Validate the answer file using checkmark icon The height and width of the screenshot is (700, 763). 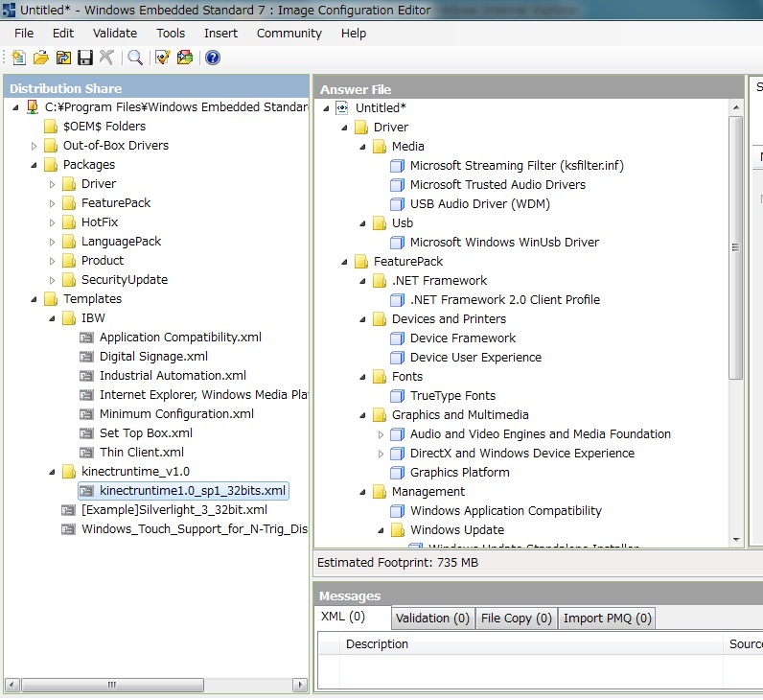[163, 58]
